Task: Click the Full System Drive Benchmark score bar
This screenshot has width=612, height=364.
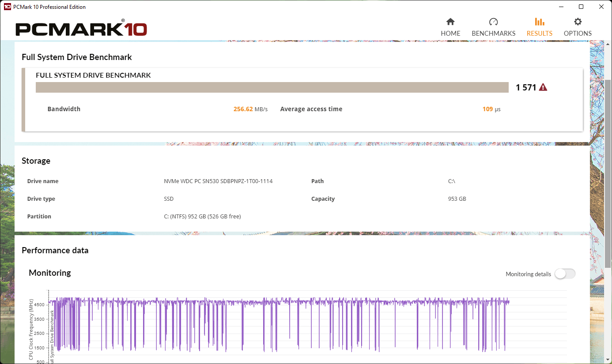Action: click(272, 87)
